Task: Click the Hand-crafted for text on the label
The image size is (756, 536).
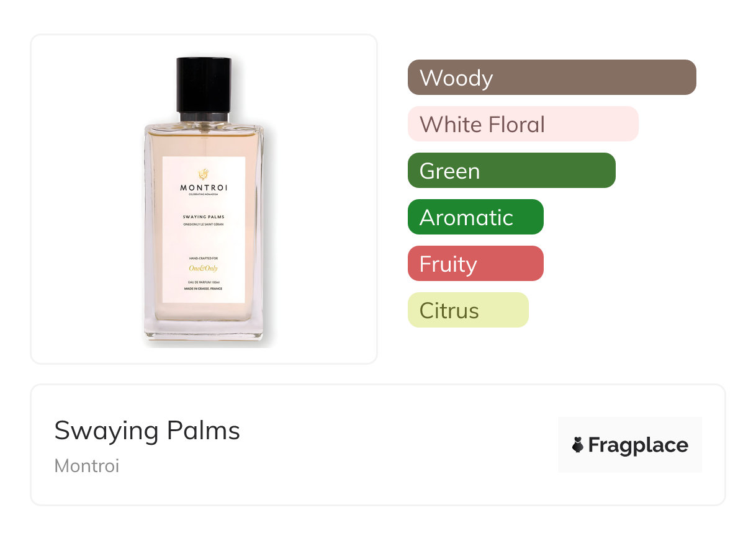Action: point(204,257)
